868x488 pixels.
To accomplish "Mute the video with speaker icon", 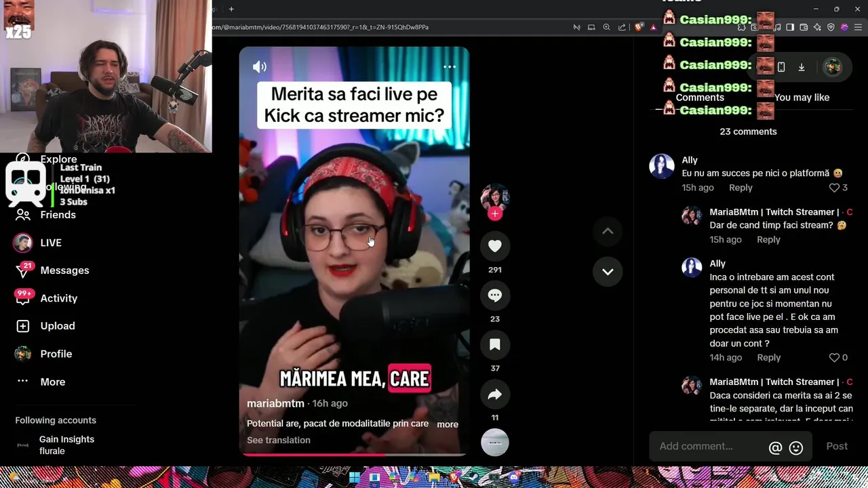I will pos(260,67).
